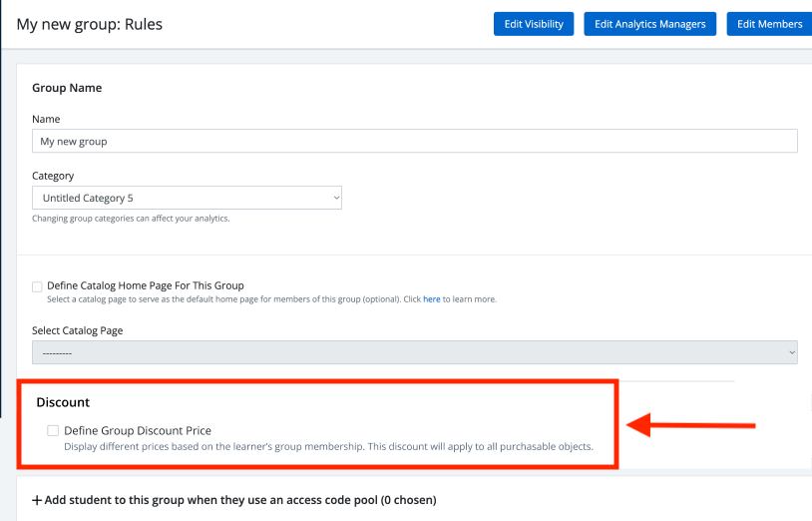The width and height of the screenshot is (812, 521).
Task: Click the Category dropdown chevron arrow
Action: pyautogui.click(x=336, y=198)
